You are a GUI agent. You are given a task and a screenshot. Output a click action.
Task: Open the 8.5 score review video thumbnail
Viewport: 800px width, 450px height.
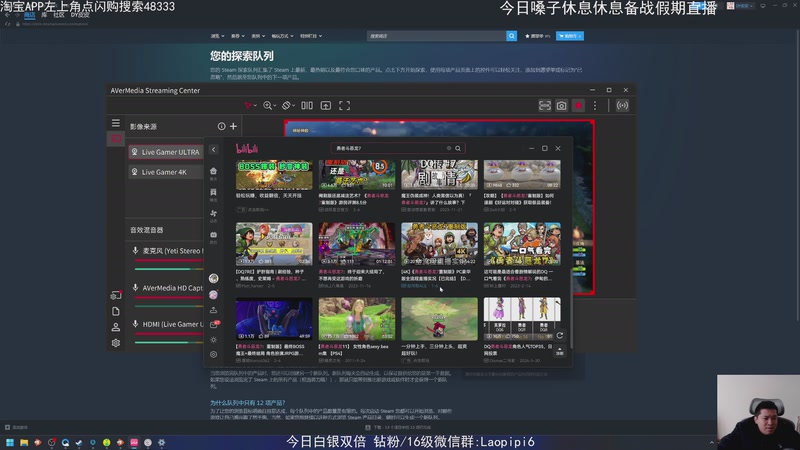(357, 175)
